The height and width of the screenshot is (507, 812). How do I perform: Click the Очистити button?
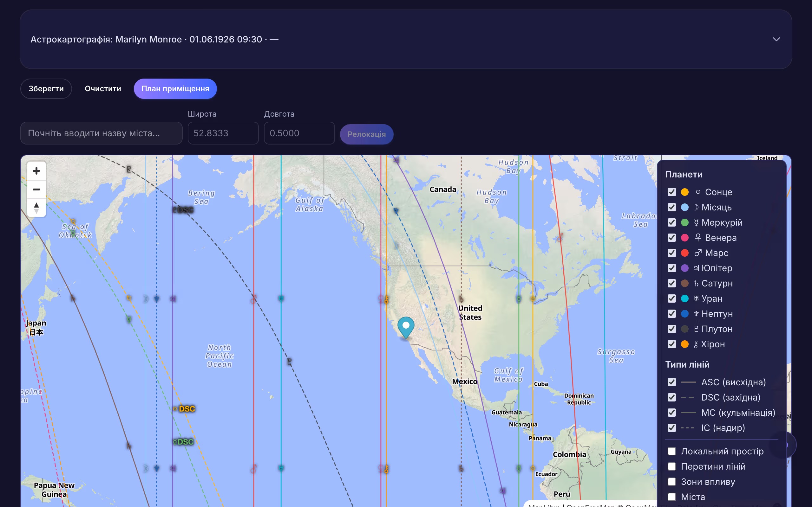click(x=103, y=88)
